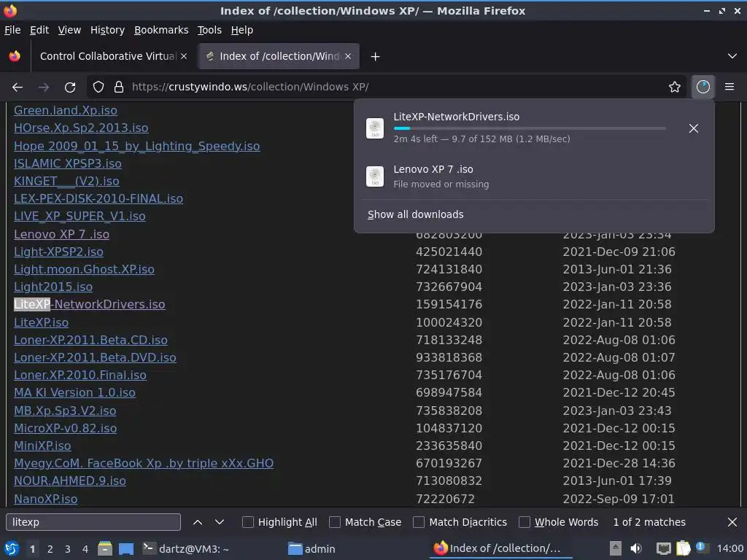Screen dimensions: 747x560
Task: Open the tracking protection shield icon
Action: [98, 87]
